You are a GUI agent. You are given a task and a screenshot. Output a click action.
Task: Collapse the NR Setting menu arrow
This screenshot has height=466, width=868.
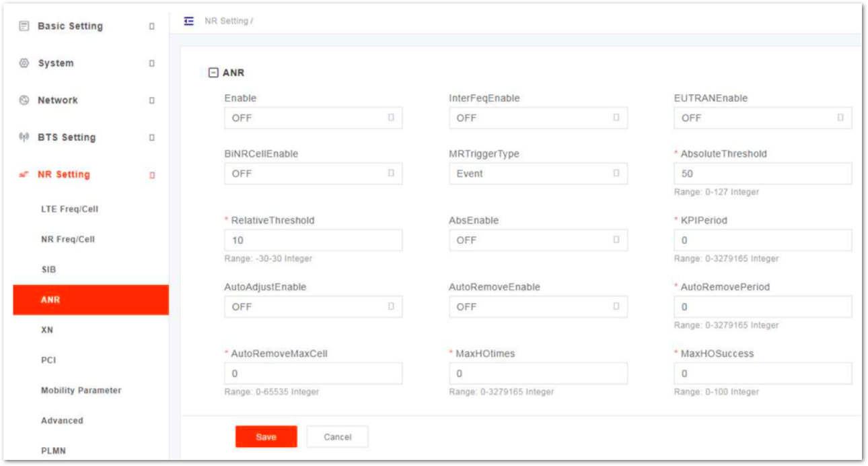pyautogui.click(x=152, y=175)
